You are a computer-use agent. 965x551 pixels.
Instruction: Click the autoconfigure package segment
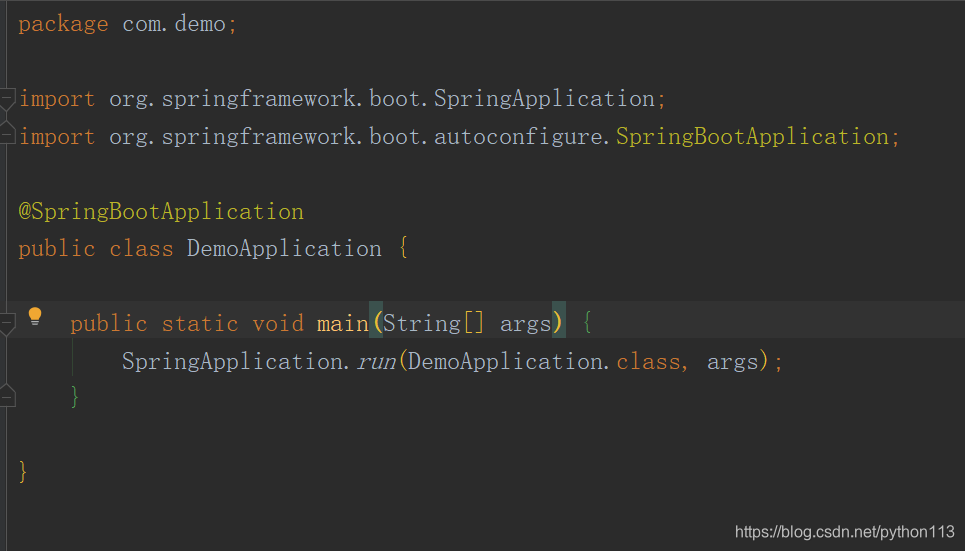[518, 137]
